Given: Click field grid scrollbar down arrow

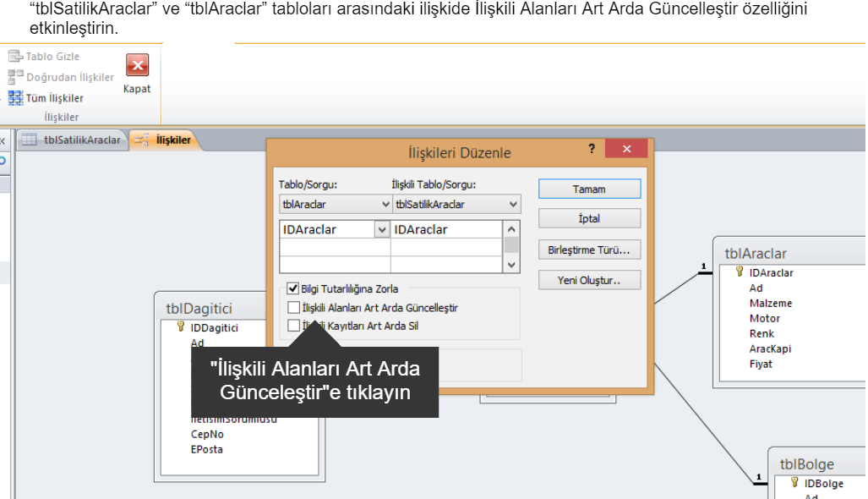Looking at the screenshot, I should click(x=511, y=266).
